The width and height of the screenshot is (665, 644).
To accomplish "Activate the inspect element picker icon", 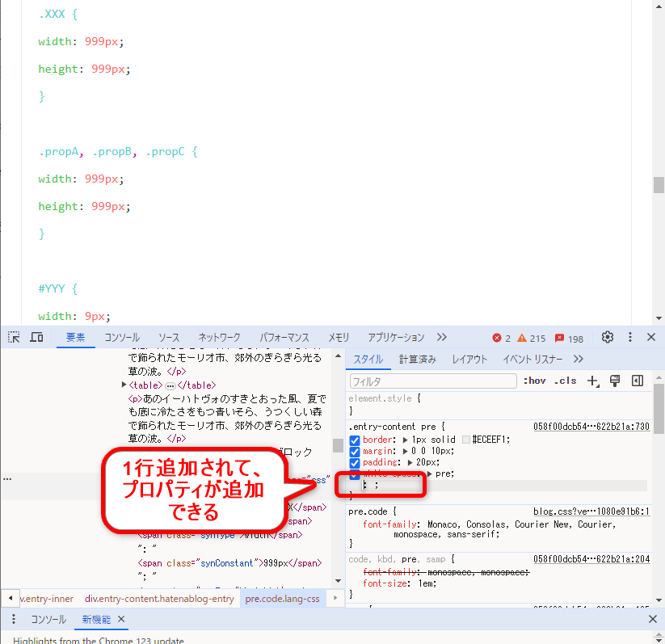I will (x=14, y=337).
